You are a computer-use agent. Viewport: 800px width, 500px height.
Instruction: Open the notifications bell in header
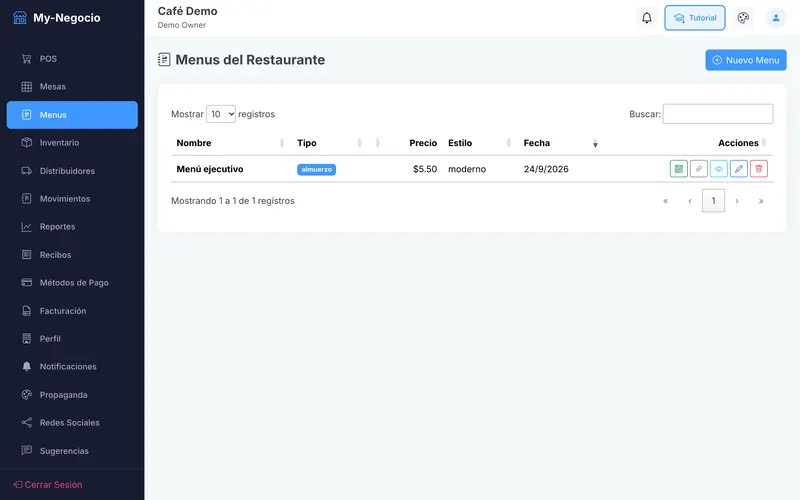point(646,18)
